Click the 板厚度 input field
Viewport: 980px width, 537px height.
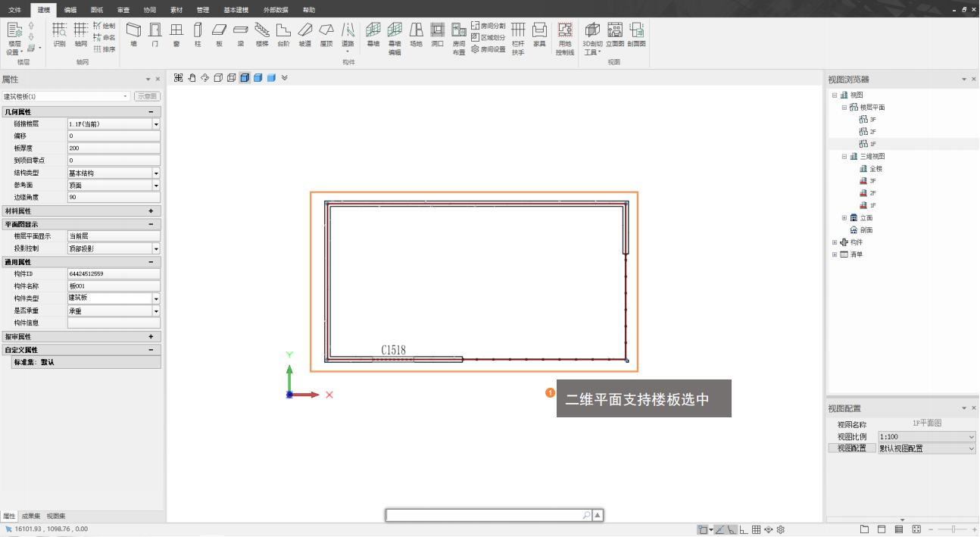114,148
